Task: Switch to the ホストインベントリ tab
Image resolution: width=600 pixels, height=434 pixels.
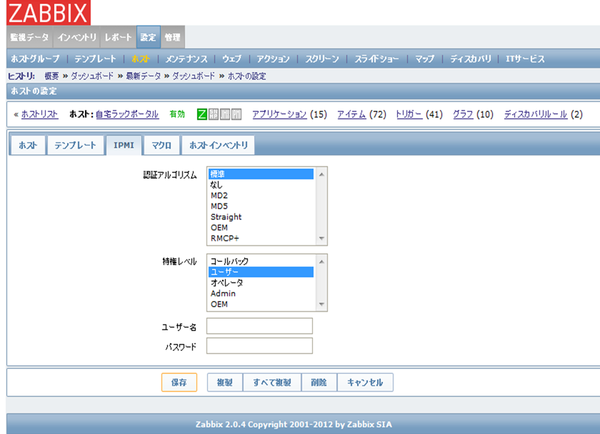Action: tap(218, 145)
